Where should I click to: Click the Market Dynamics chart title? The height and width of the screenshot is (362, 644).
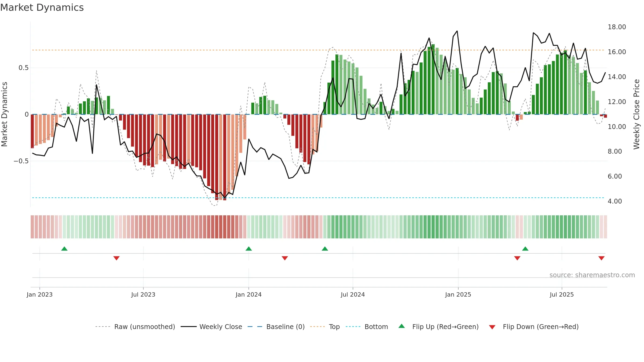42,8
